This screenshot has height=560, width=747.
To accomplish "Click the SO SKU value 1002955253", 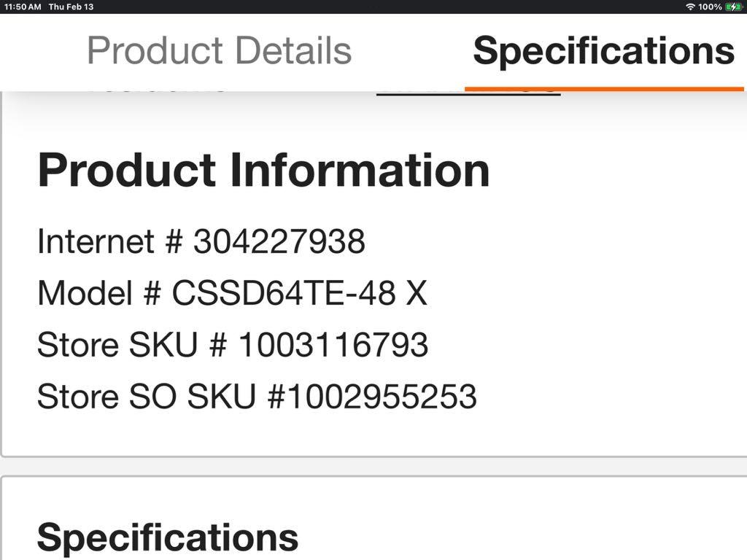I will (x=382, y=396).
